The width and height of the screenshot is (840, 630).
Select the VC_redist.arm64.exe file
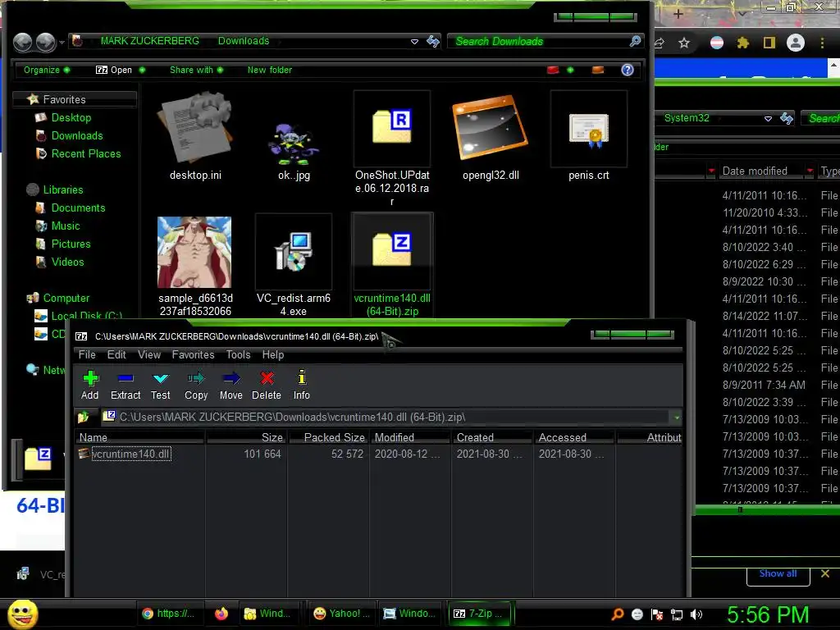(294, 265)
